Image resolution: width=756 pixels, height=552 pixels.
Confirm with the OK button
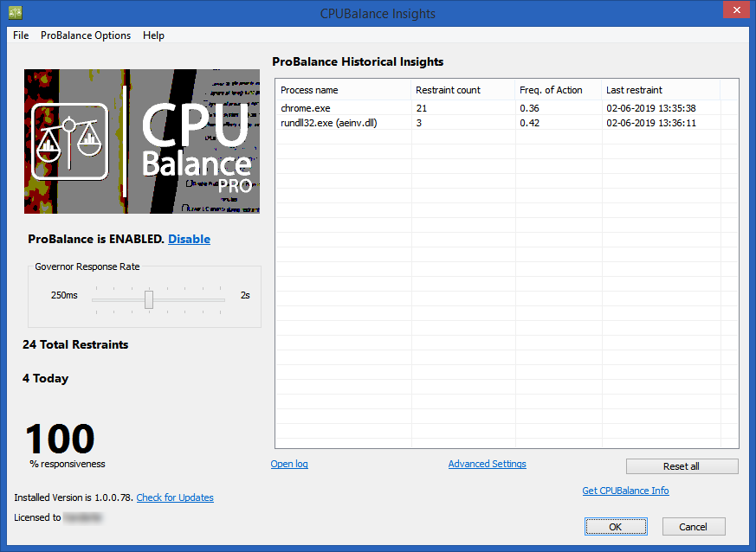click(x=616, y=526)
